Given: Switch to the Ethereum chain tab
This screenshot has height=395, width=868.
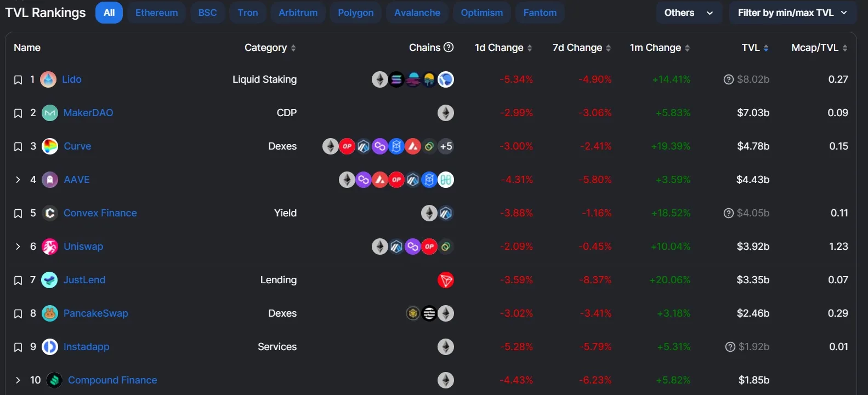Looking at the screenshot, I should pos(156,13).
